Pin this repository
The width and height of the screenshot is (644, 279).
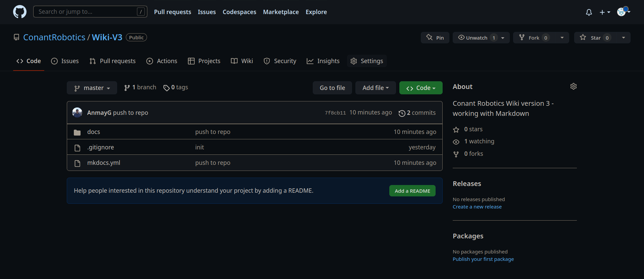coord(435,38)
